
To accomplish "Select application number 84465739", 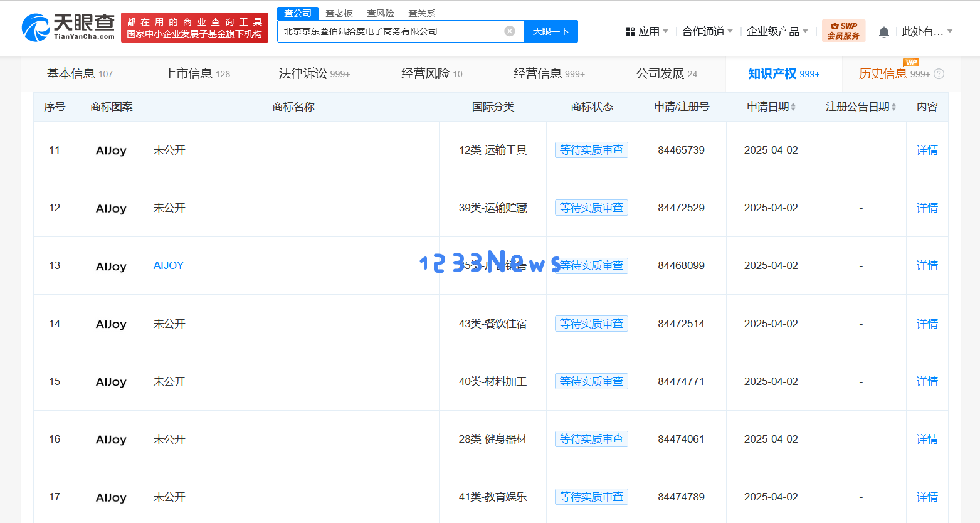I will click(x=681, y=151).
